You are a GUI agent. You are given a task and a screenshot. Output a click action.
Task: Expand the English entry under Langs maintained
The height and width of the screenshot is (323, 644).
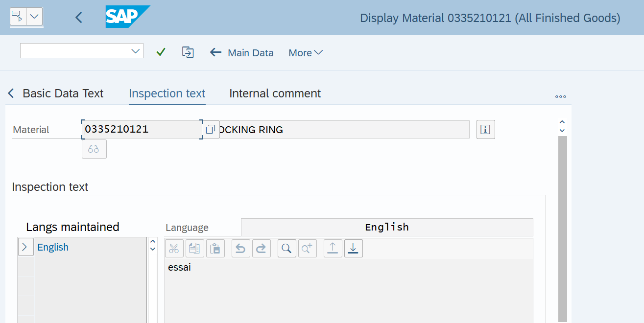point(25,247)
